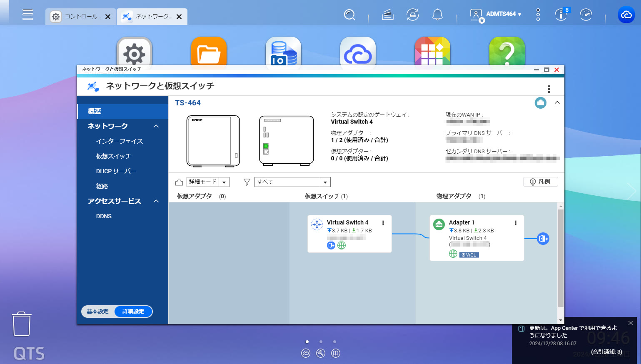Open the desktop trash bin
This screenshot has width=641, height=364.
point(22,324)
